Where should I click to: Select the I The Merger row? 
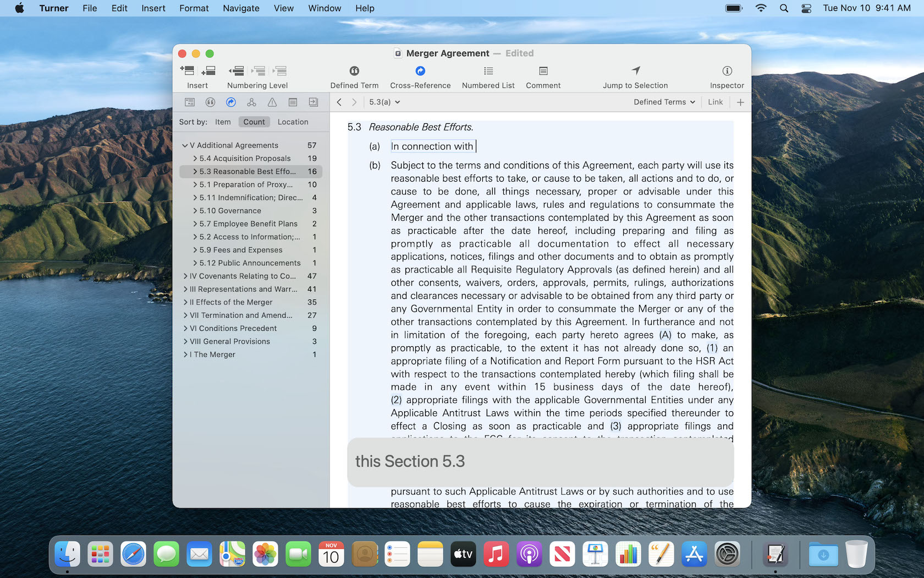pyautogui.click(x=251, y=355)
